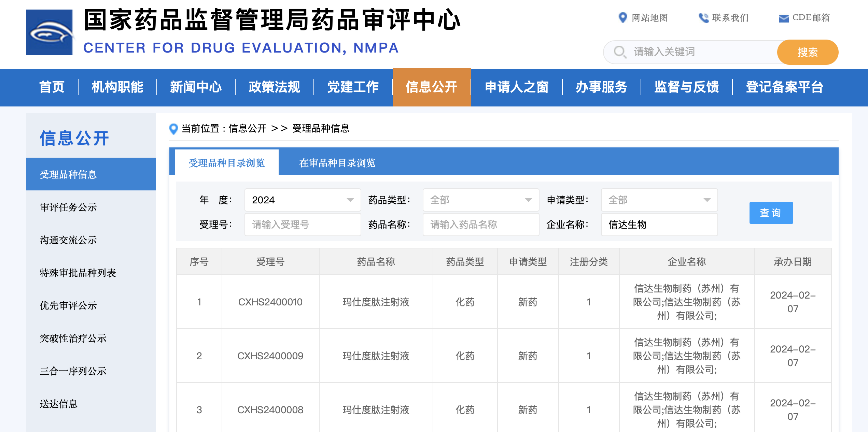The width and height of the screenshot is (868, 432).
Task: Switch to the 在审品种目录浏览 tab
Action: coord(337,163)
